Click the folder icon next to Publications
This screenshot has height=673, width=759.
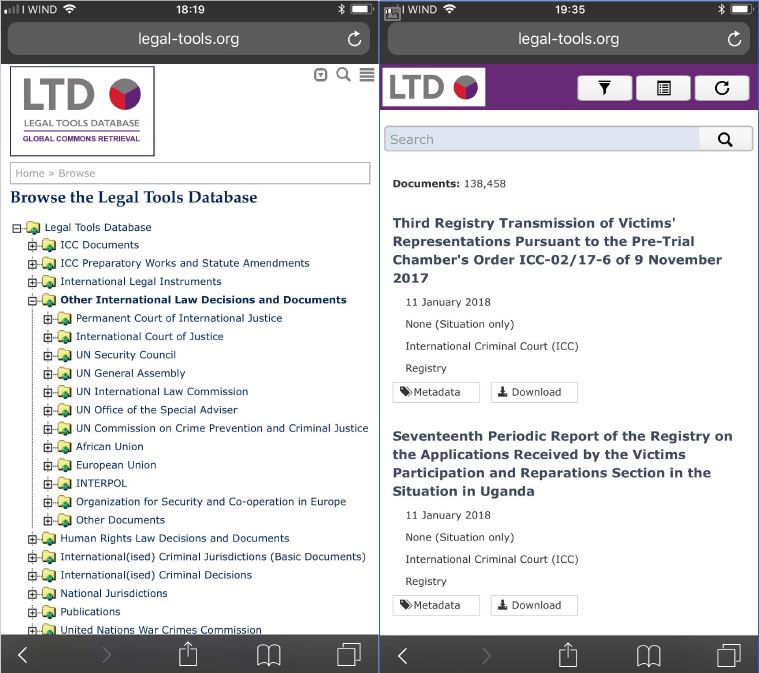point(49,612)
